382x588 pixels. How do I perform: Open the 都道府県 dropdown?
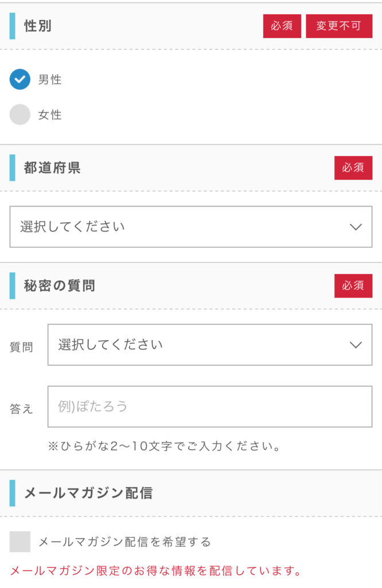pos(191,226)
